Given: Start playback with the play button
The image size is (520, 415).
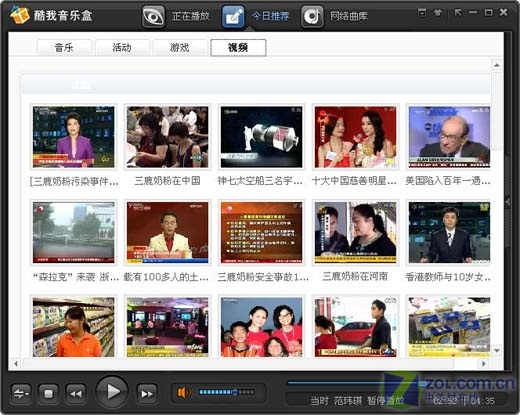Looking at the screenshot, I should point(112,392).
